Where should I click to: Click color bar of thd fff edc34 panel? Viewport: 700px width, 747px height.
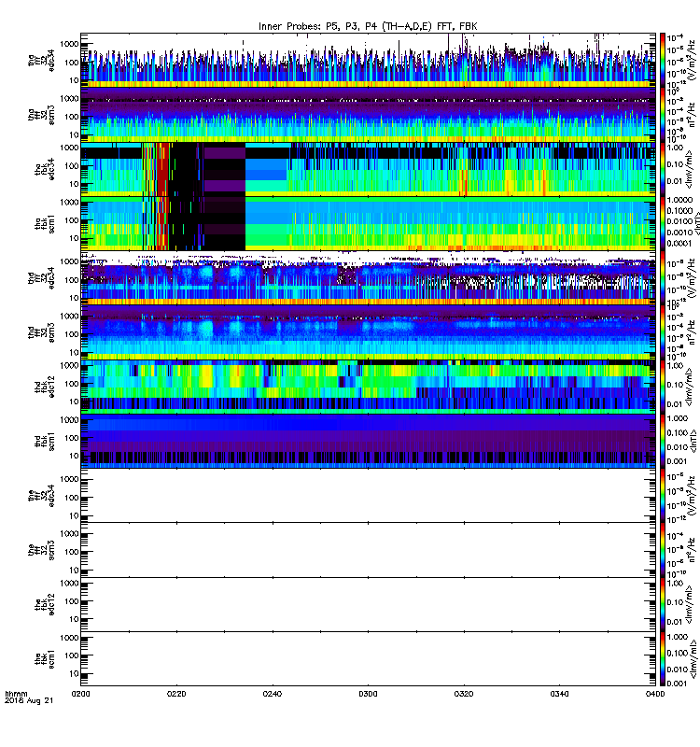point(663,278)
